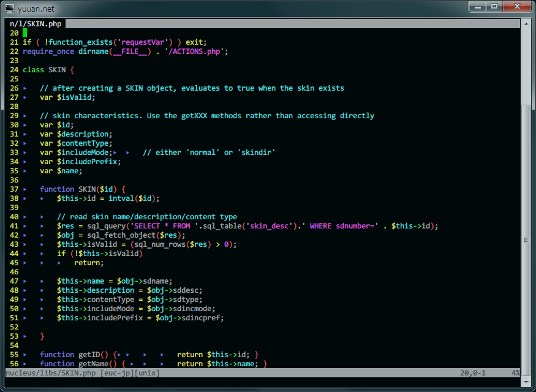Click the vertical scrollbar thumb
Image resolution: width=536 pixels, height=392 pixels.
pyautogui.click(x=526, y=240)
